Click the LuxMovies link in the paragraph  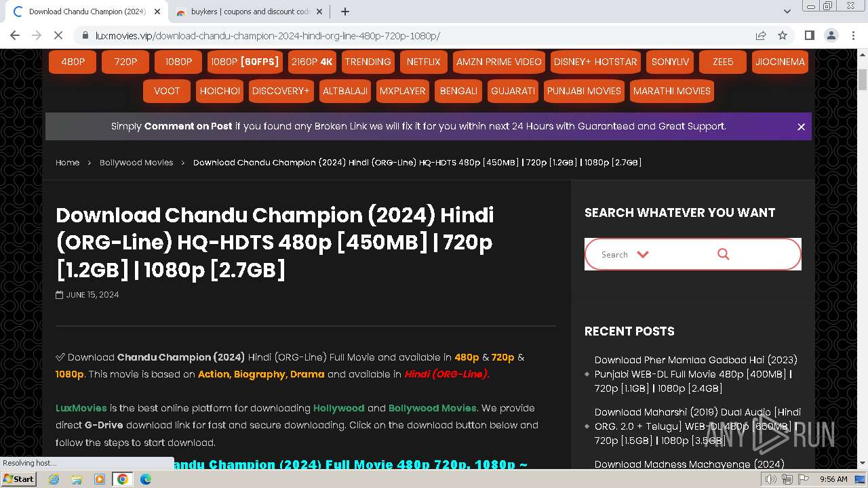81,408
